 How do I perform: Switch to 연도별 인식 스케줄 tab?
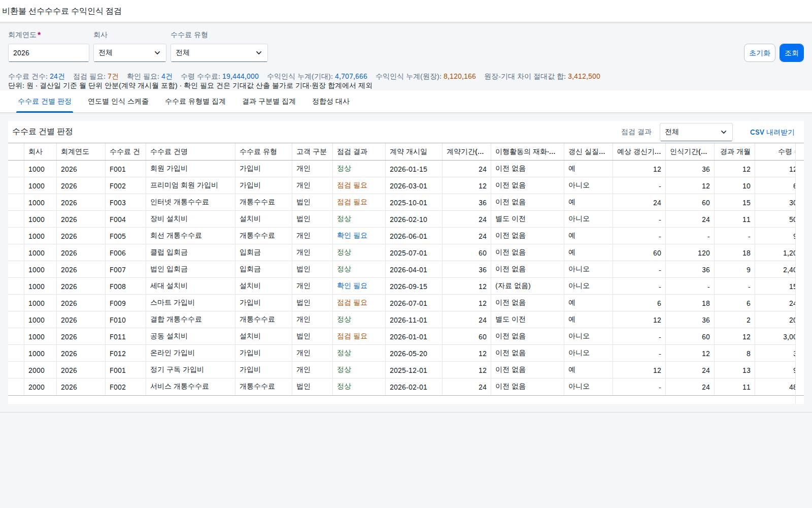coord(118,102)
